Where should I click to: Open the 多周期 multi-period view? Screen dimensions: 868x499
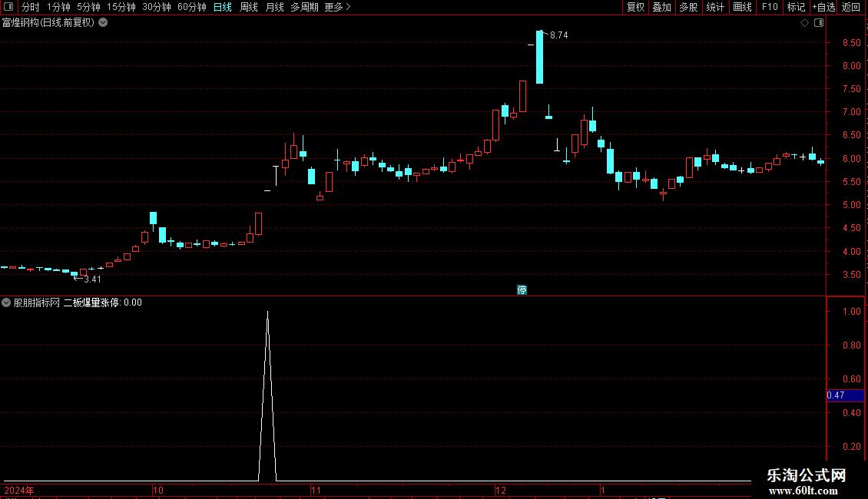click(304, 7)
